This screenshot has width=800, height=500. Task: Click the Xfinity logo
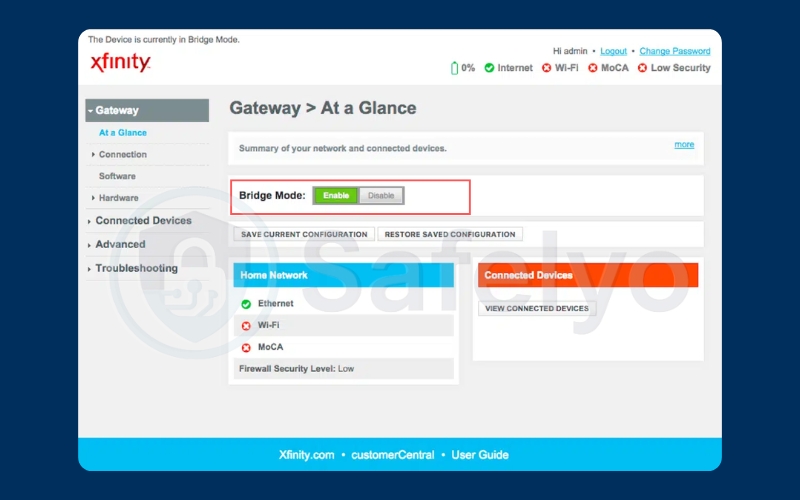click(x=120, y=63)
